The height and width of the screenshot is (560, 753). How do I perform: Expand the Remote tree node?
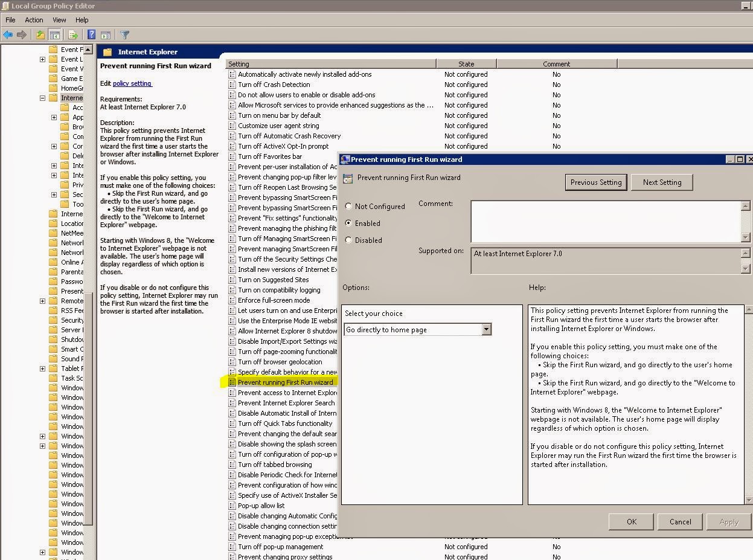42,301
